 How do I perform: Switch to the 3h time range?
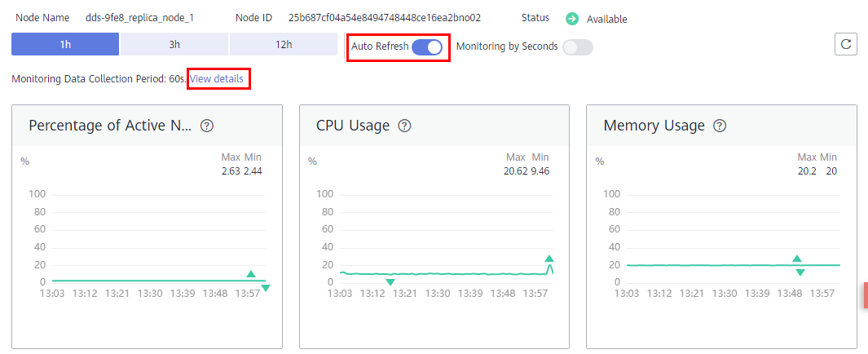tap(174, 44)
